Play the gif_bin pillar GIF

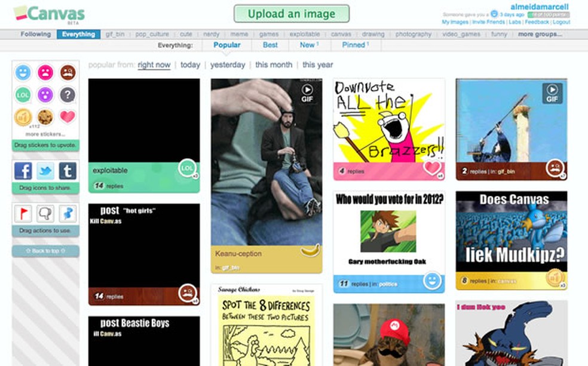552,93
